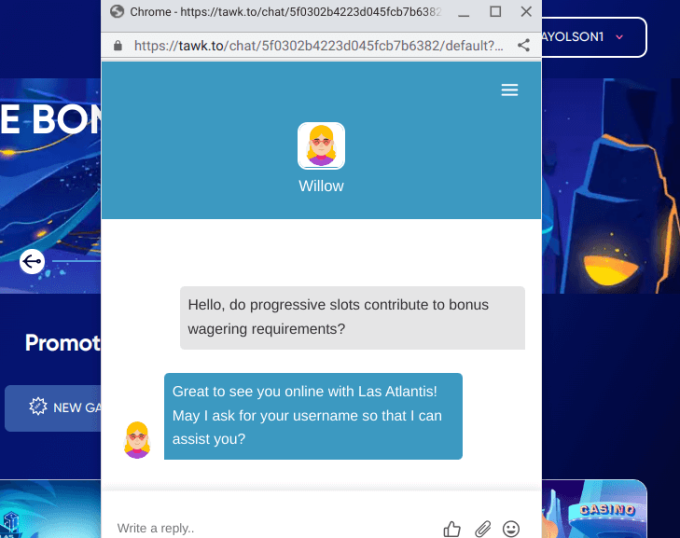Click the Casino thumbnail at bottom right
The image size is (680, 538).
pos(594,509)
